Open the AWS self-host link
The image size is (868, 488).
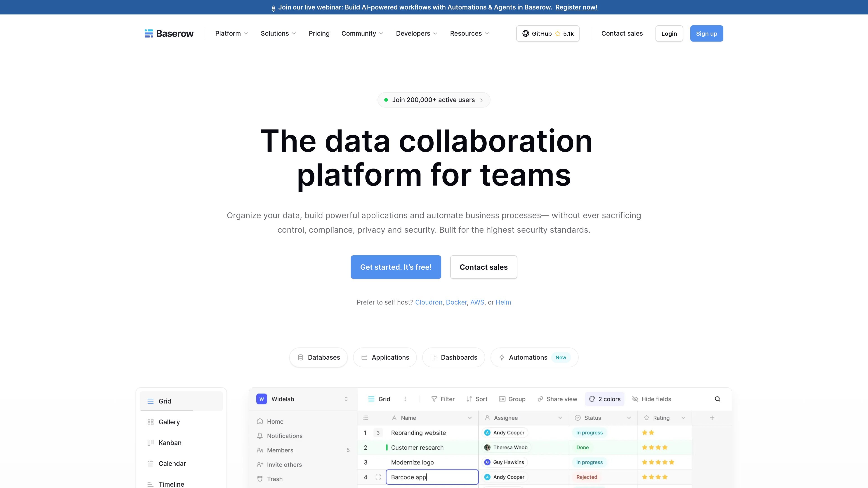pyautogui.click(x=477, y=302)
